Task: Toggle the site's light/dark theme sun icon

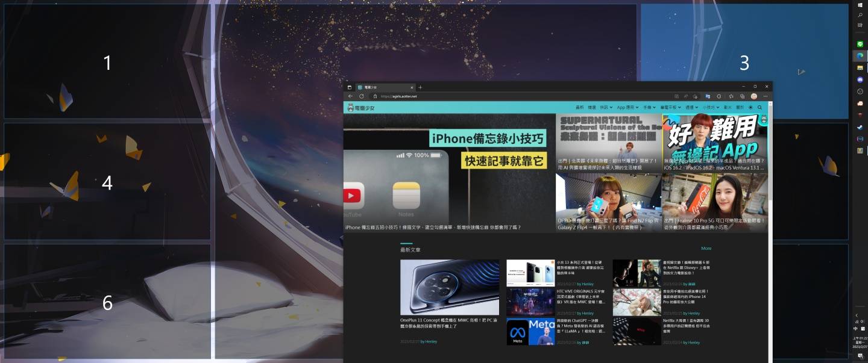Action: [x=751, y=107]
